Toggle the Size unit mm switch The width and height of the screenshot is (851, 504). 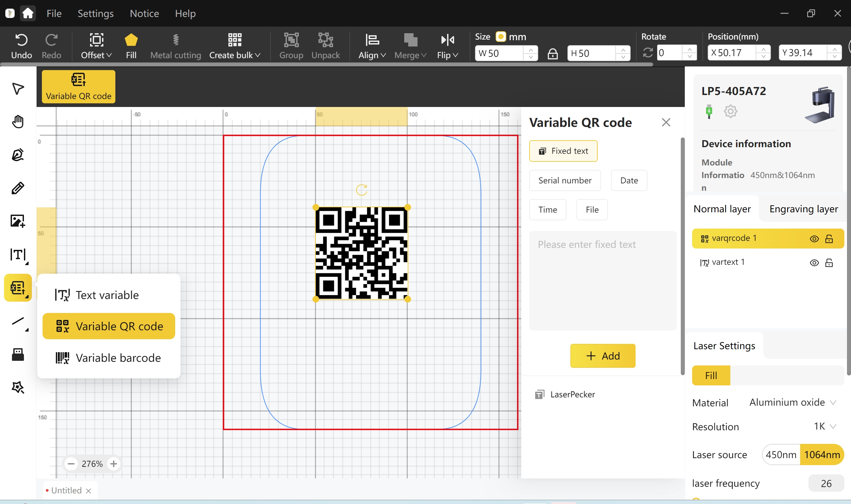(501, 36)
